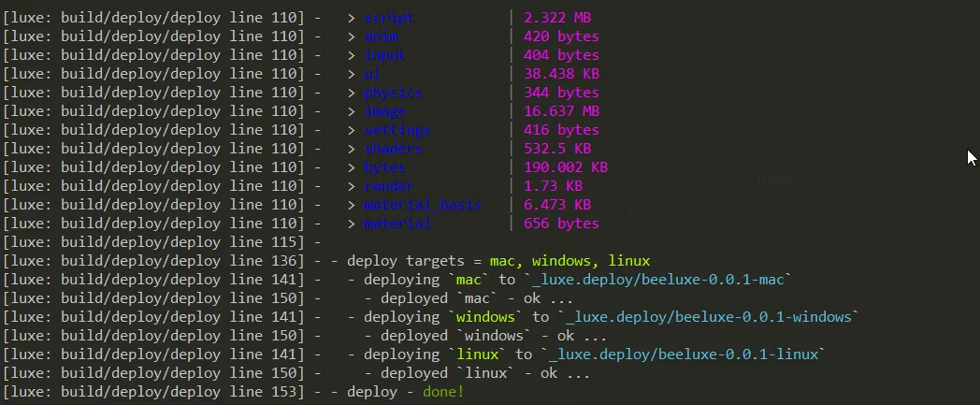This screenshot has height=405, width=980.
Task: Select the 'anim' asset label
Action: point(382,36)
